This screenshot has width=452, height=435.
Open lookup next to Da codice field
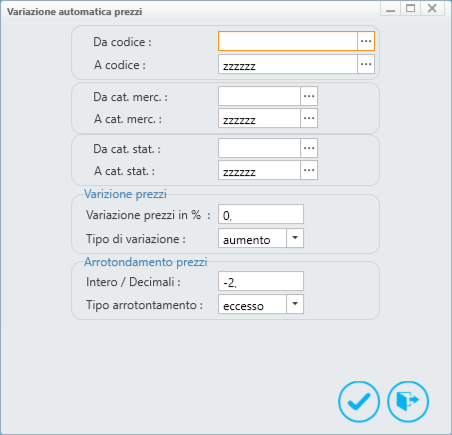[366, 41]
